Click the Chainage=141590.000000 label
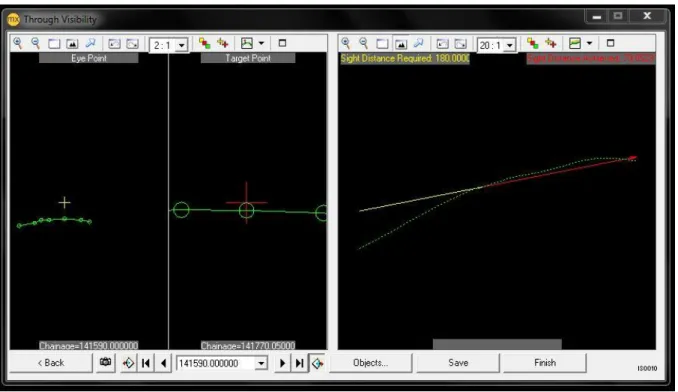 point(89,346)
